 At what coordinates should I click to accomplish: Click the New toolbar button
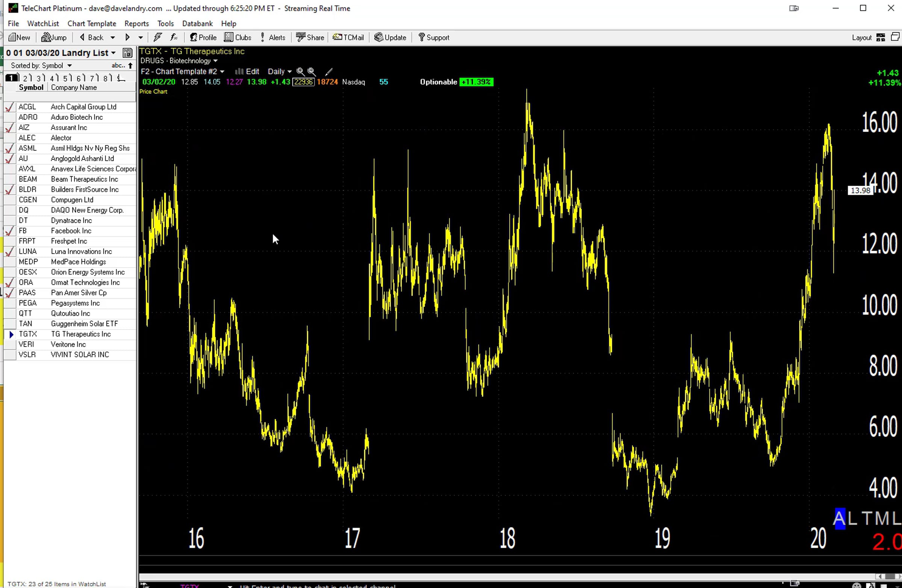point(19,38)
